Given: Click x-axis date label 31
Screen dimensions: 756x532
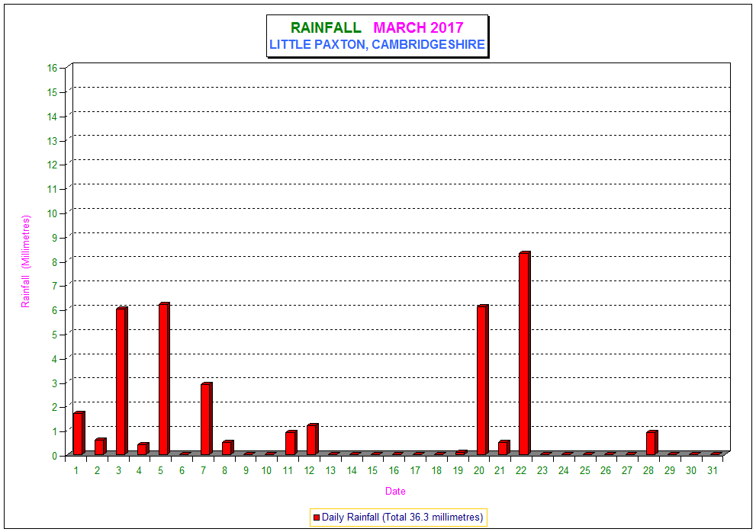Looking at the screenshot, I should click(713, 470).
